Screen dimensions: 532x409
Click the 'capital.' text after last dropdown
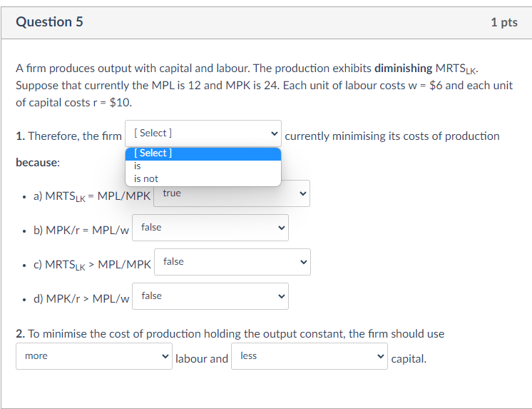[x=409, y=359]
